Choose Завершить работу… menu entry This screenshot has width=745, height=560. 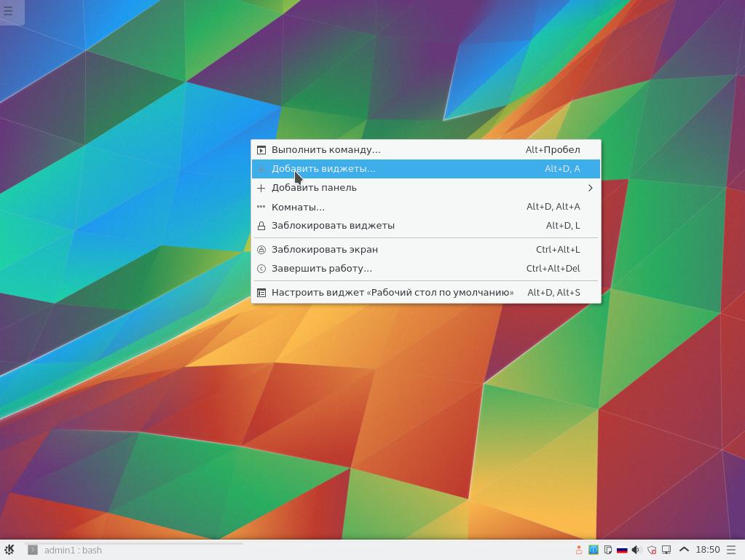click(x=321, y=269)
